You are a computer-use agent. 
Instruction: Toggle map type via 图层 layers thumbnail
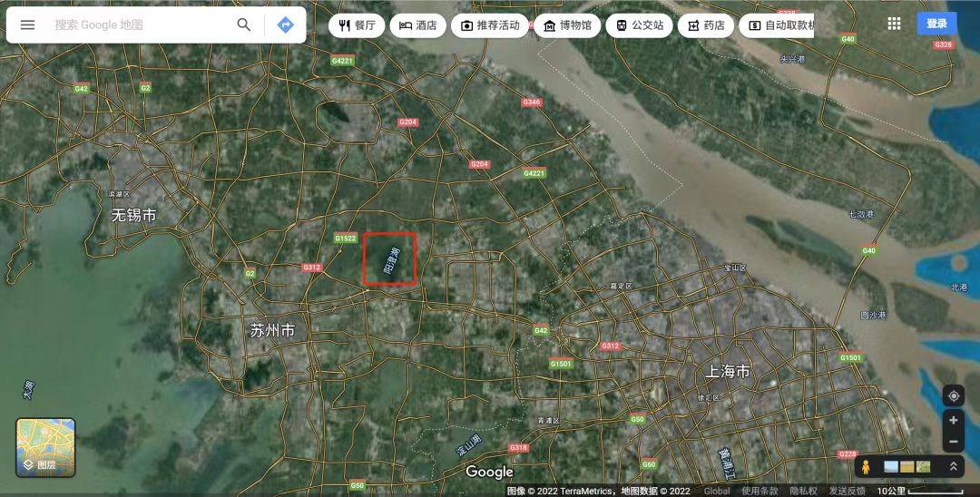[x=45, y=447]
